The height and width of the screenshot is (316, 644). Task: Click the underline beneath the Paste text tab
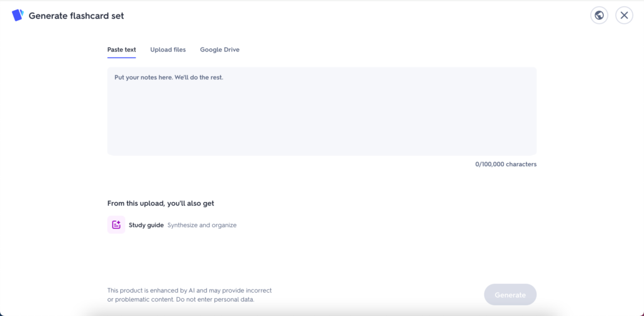(x=121, y=57)
